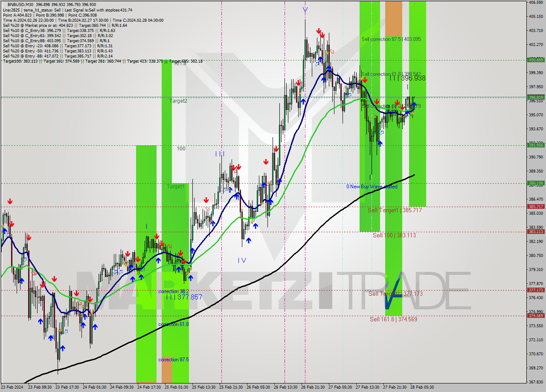Click the red 377.173 price tag
This screenshot has height=392, width=546.
click(536, 290)
